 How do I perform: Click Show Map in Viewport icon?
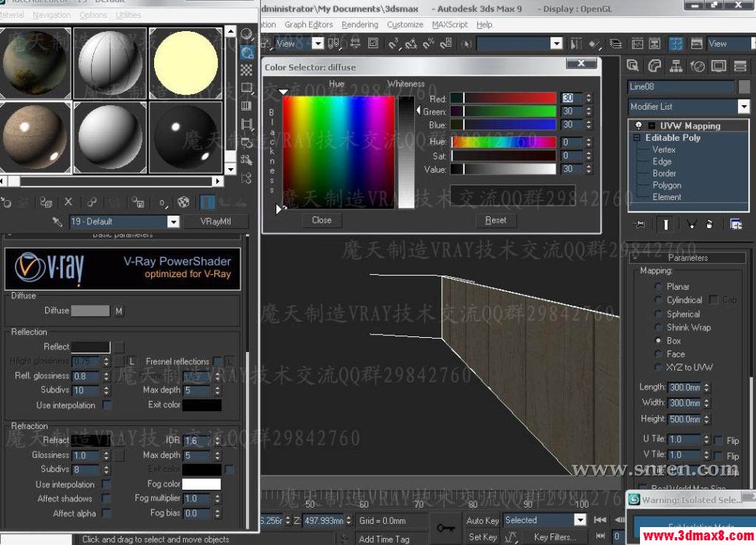tap(183, 202)
